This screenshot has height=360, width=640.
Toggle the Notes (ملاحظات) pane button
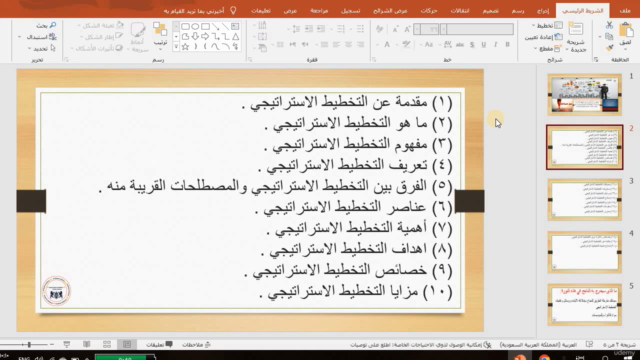[196, 345]
